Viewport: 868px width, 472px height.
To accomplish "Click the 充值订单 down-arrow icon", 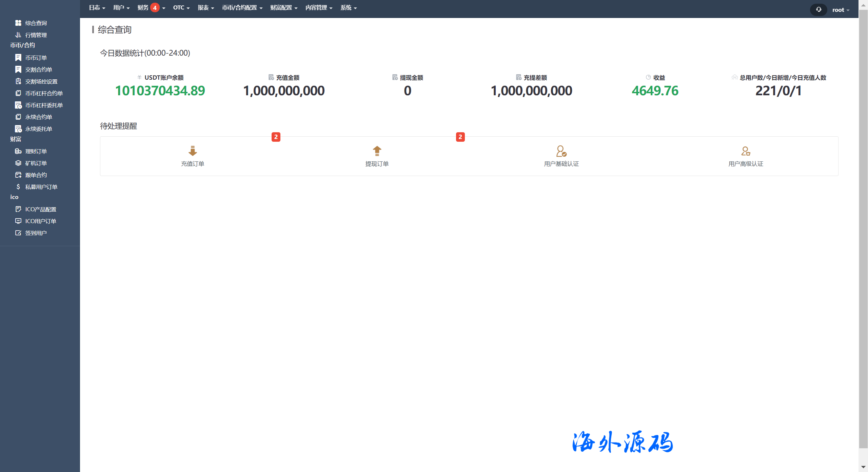I will 193,151.
